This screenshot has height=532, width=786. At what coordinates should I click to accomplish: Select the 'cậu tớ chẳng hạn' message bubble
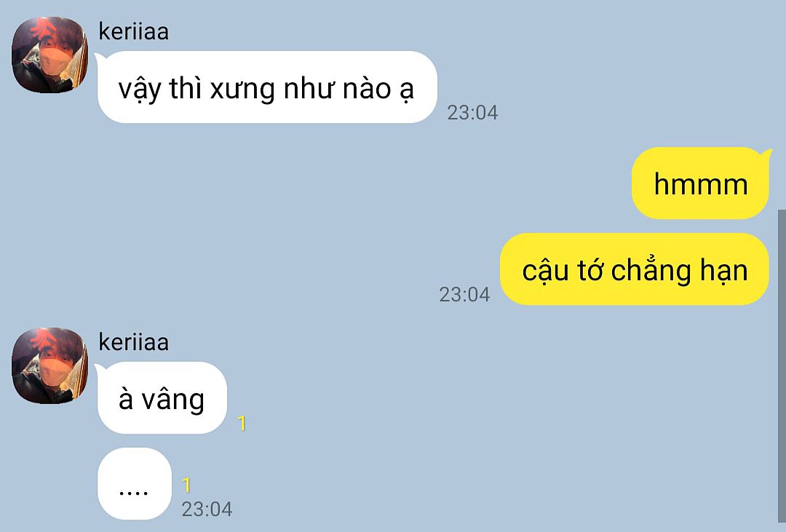(x=635, y=269)
